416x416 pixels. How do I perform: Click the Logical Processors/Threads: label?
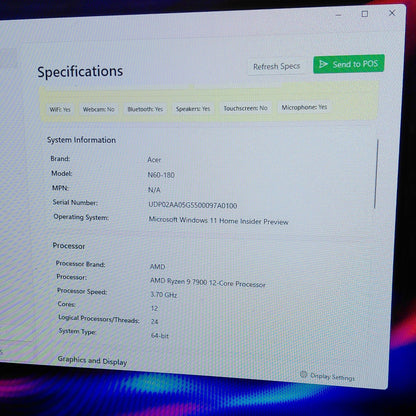tap(99, 319)
